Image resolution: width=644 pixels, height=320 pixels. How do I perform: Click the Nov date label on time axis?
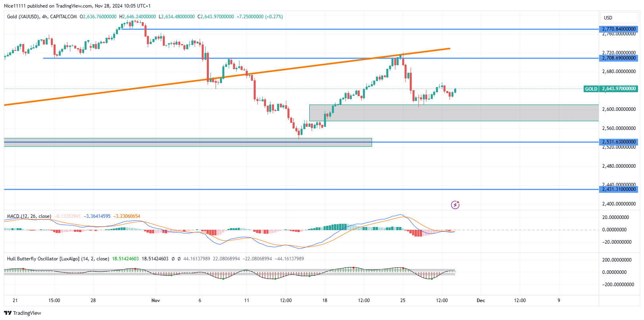pos(156,301)
